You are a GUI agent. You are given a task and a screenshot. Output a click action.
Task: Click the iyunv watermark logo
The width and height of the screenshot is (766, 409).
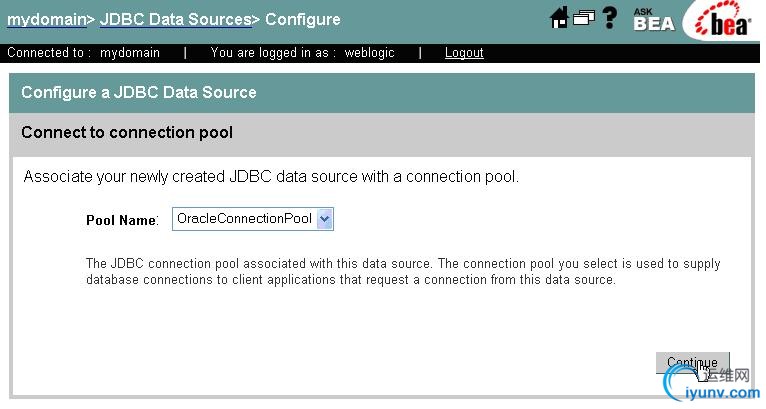pyautogui.click(x=702, y=385)
